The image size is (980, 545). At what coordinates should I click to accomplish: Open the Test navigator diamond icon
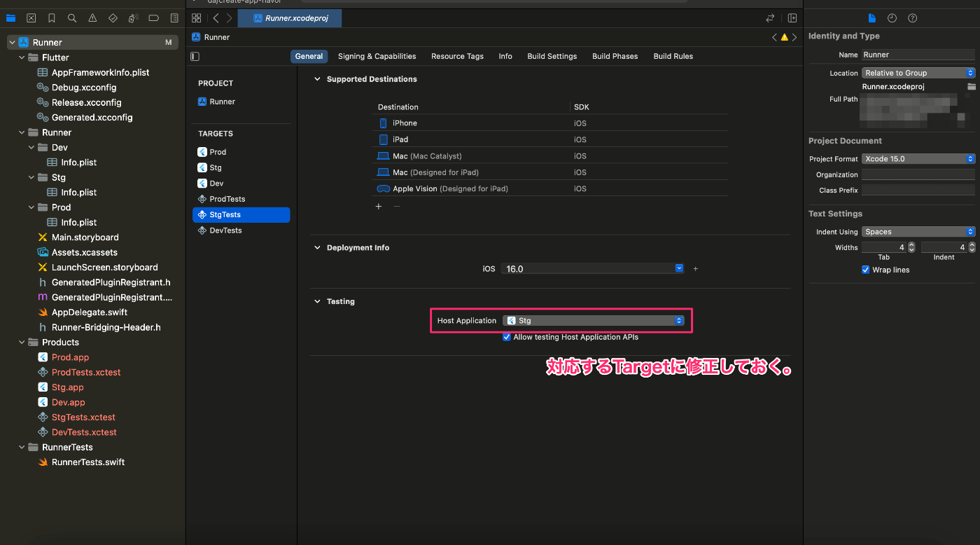point(113,18)
